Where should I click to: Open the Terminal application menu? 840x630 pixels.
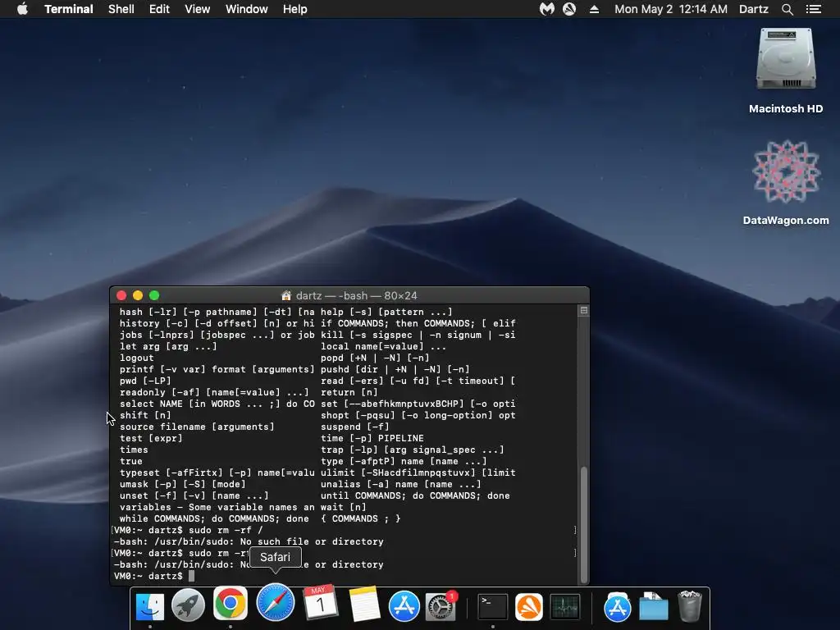69,9
